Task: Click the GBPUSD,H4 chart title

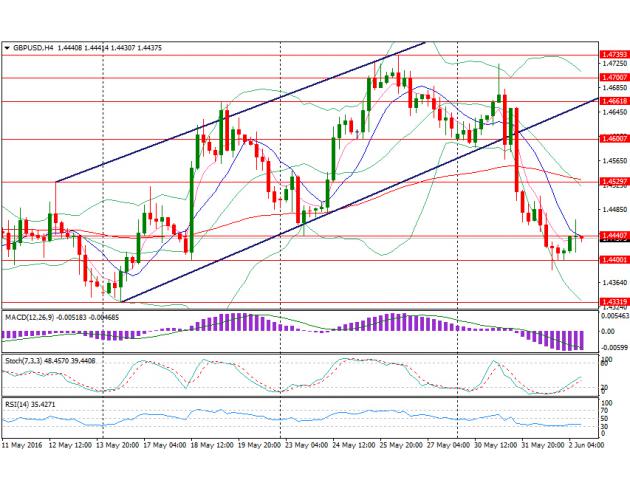Action: (37, 47)
